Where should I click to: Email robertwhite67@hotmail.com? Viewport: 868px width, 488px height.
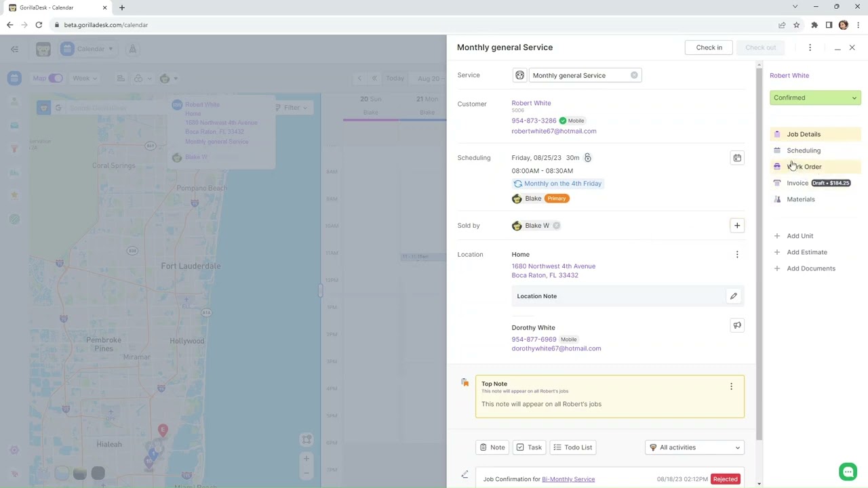point(554,131)
